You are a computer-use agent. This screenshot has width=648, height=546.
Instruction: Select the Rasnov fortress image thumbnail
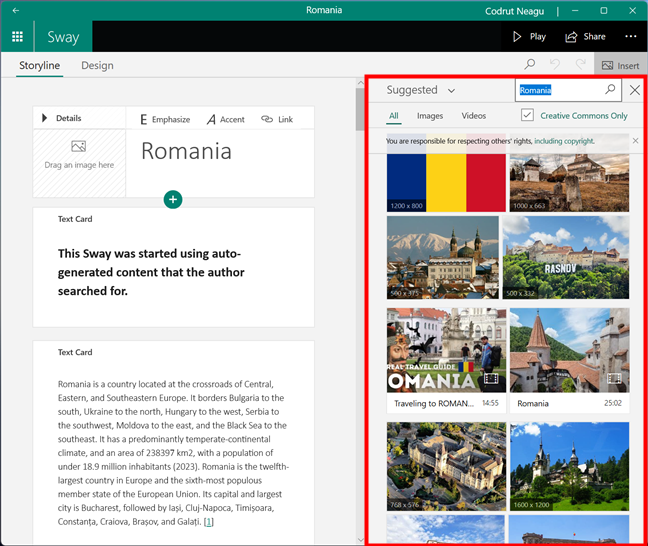(x=566, y=257)
